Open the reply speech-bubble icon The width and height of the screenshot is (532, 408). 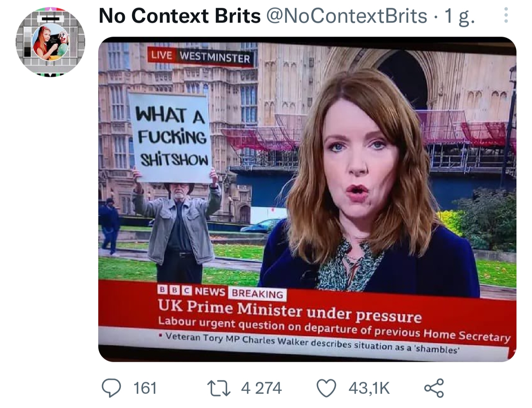pos(111,388)
